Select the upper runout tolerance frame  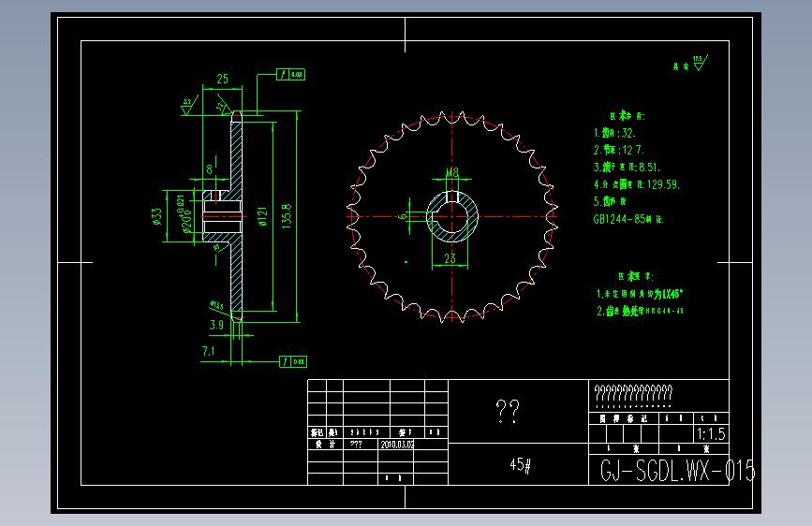(x=290, y=75)
